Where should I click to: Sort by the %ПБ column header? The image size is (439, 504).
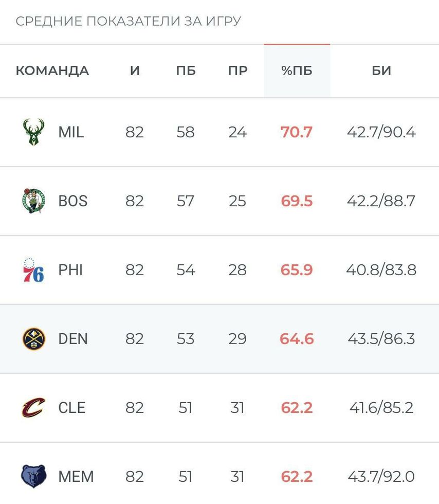tap(297, 70)
